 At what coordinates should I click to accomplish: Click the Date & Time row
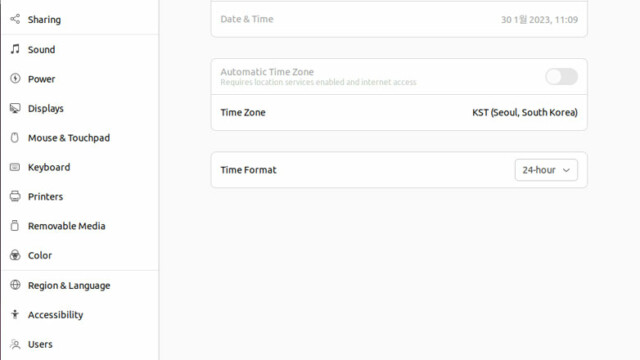pyautogui.click(x=399, y=19)
